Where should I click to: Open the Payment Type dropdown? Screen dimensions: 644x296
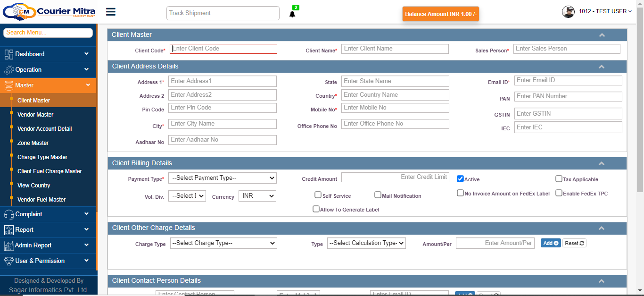pyautogui.click(x=223, y=178)
